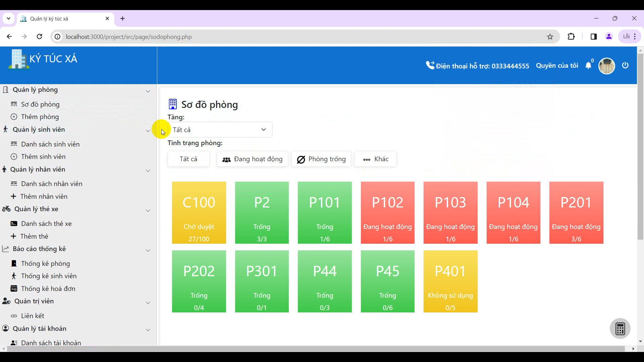The image size is (644, 362).
Task: Open room card P101
Action: (x=325, y=213)
